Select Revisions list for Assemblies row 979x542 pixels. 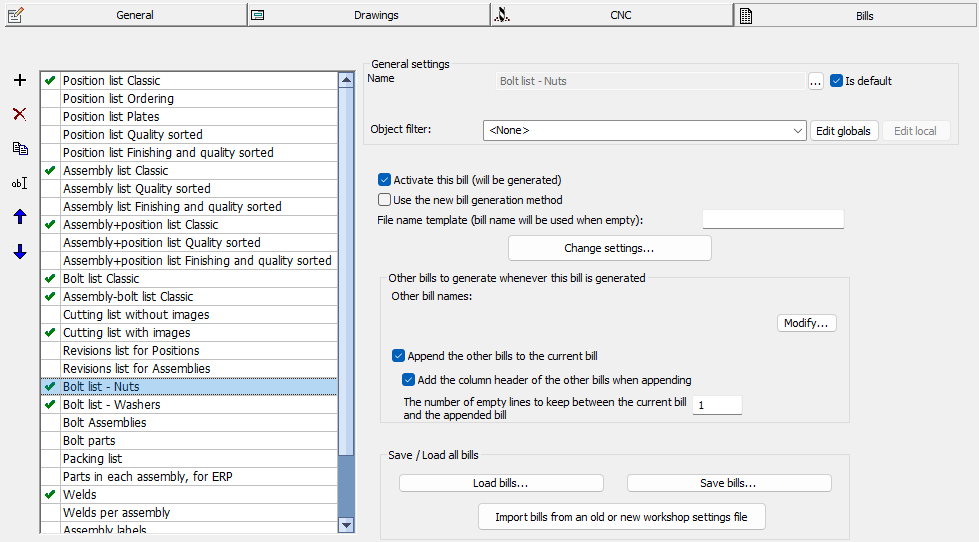point(189,368)
